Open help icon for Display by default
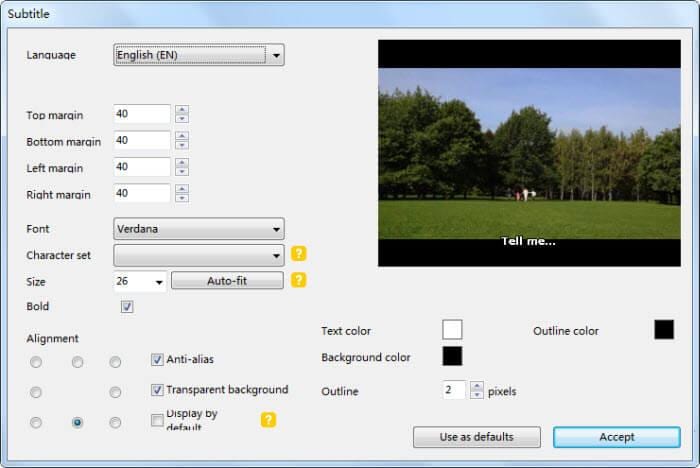 (268, 420)
